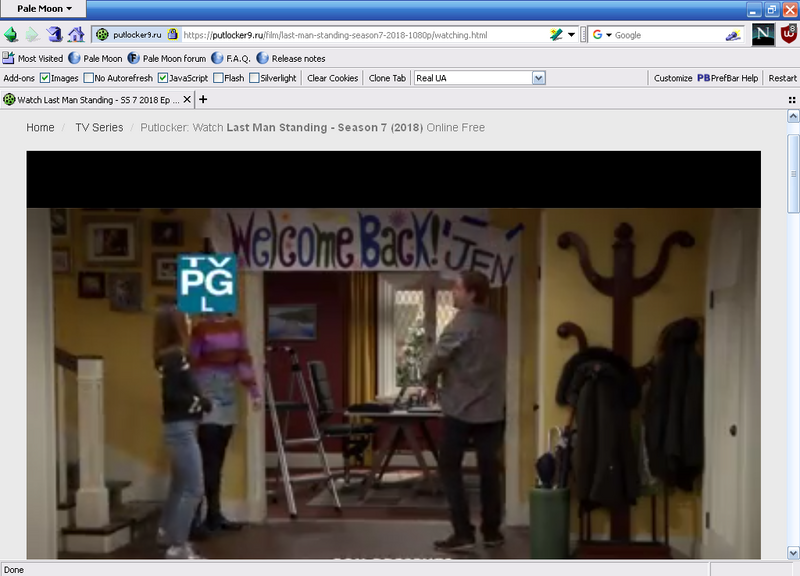Enable the No Autorefresh checkbox

(88, 78)
